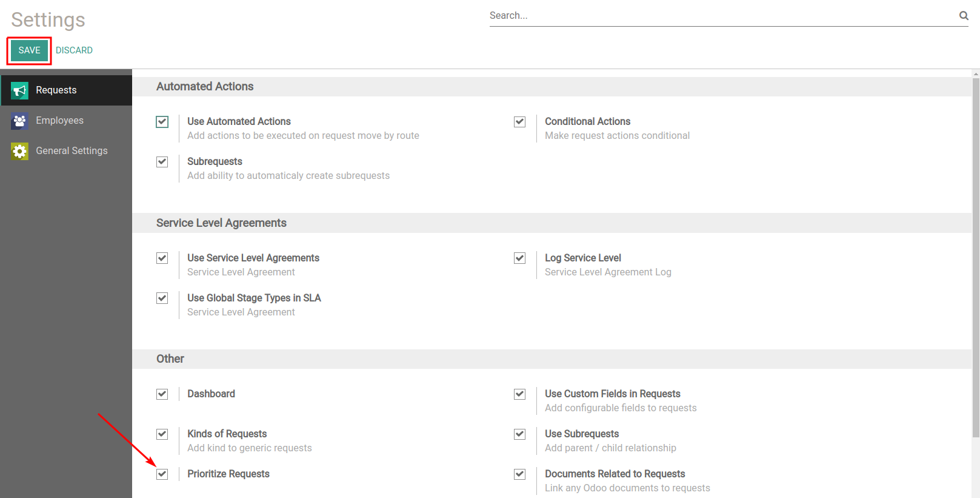The height and width of the screenshot is (498, 980).
Task: Uncheck the Log Service Level option
Action: pos(519,258)
